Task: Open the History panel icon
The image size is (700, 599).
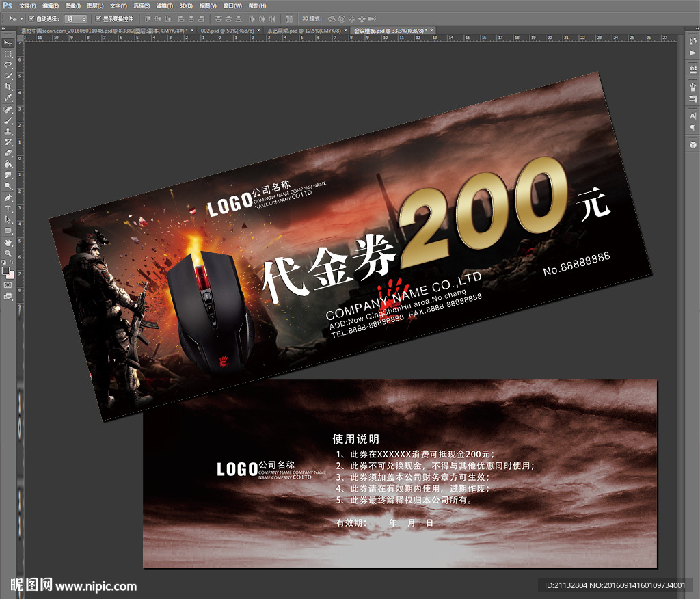Action: click(x=692, y=41)
